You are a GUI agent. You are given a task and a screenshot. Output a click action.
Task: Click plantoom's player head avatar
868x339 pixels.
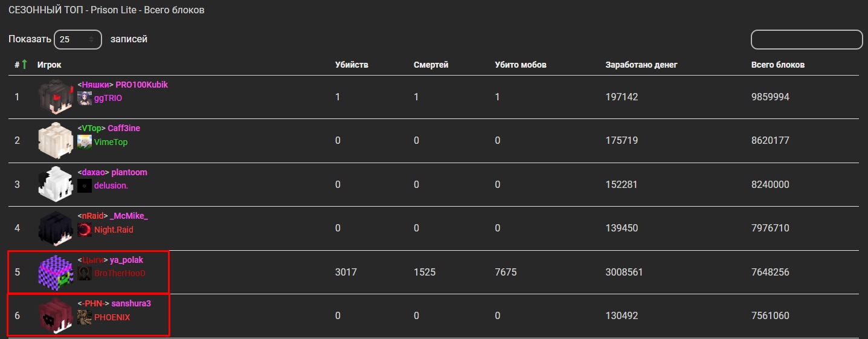55,184
